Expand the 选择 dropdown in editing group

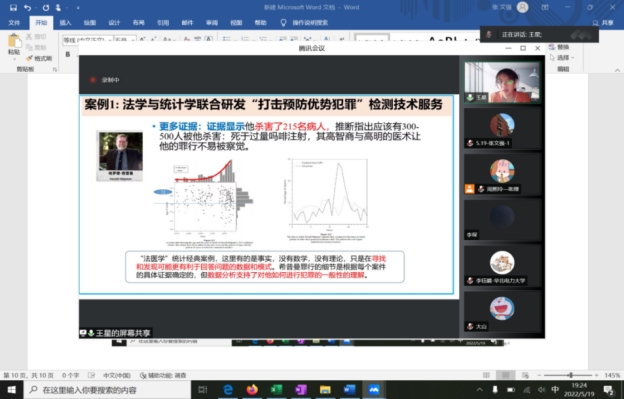pyautogui.click(x=562, y=58)
